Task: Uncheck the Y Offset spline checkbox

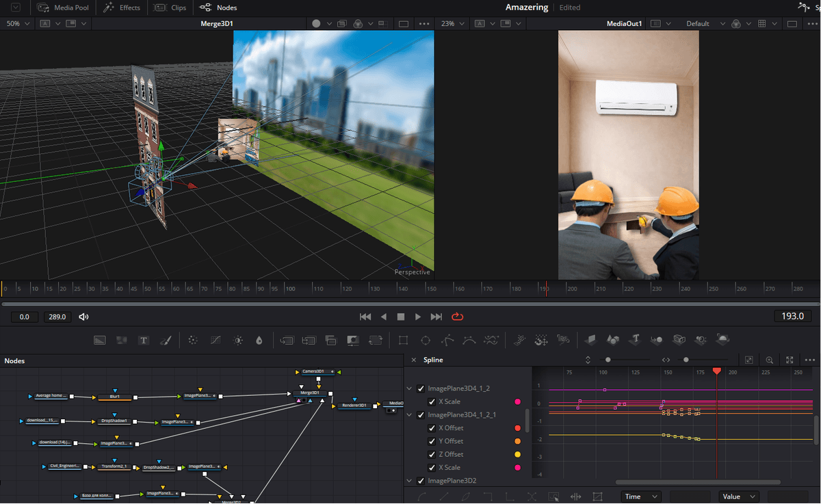Action: [432, 441]
